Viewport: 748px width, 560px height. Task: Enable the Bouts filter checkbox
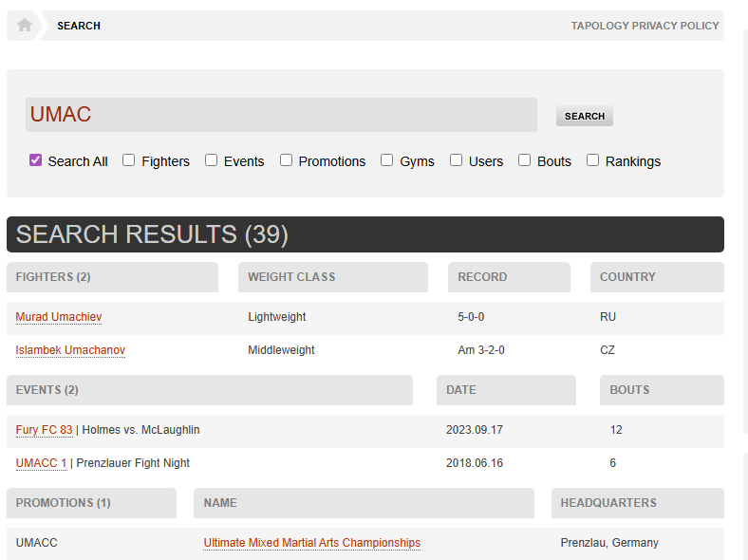tap(524, 160)
